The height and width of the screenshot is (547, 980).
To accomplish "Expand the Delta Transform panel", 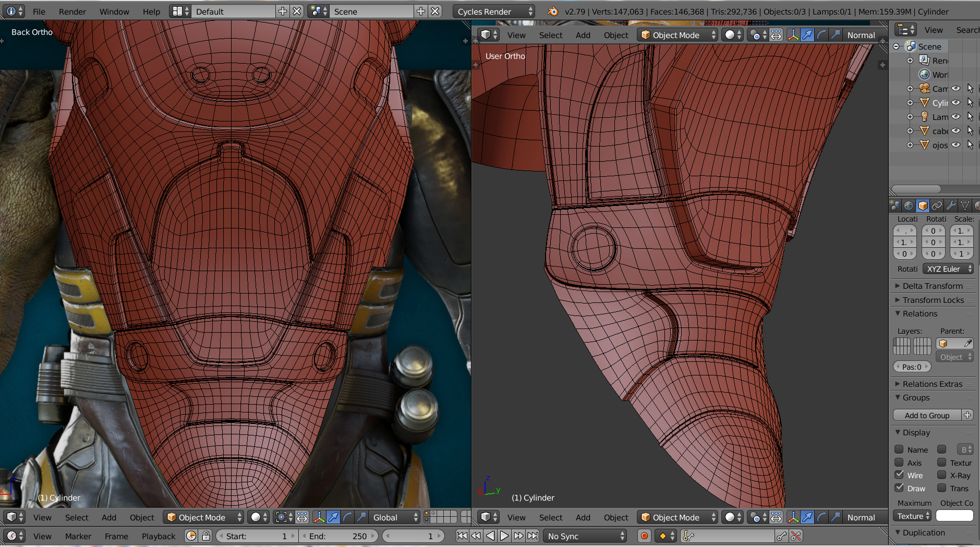I will 932,286.
